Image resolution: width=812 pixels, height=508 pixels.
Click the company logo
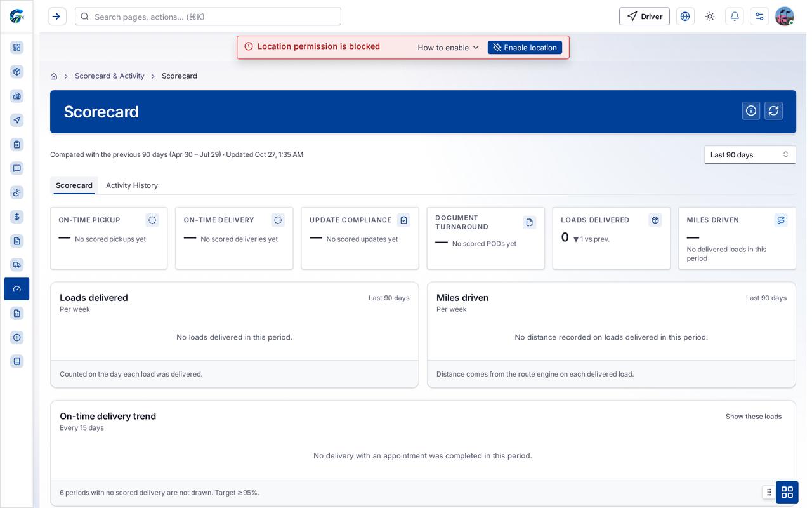16,16
